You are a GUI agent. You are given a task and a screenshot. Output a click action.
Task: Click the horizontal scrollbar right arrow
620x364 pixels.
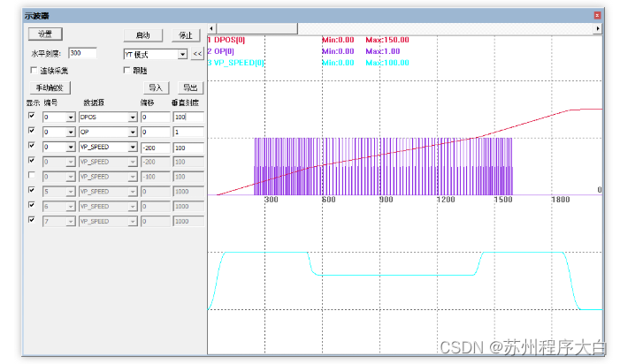point(598,29)
